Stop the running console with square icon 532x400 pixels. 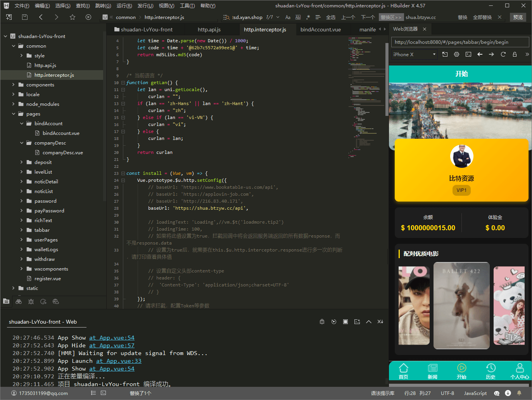click(x=345, y=322)
